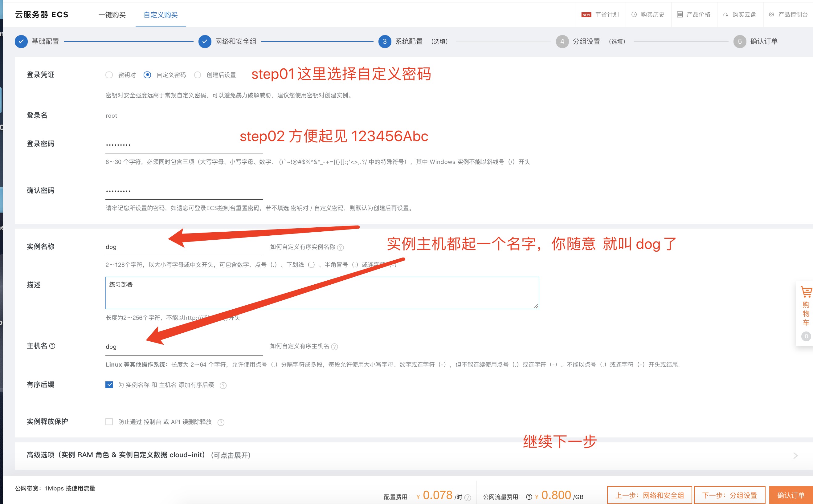Click help icon for 有序后缀 option
This screenshot has width=813, height=504.
pyautogui.click(x=223, y=385)
